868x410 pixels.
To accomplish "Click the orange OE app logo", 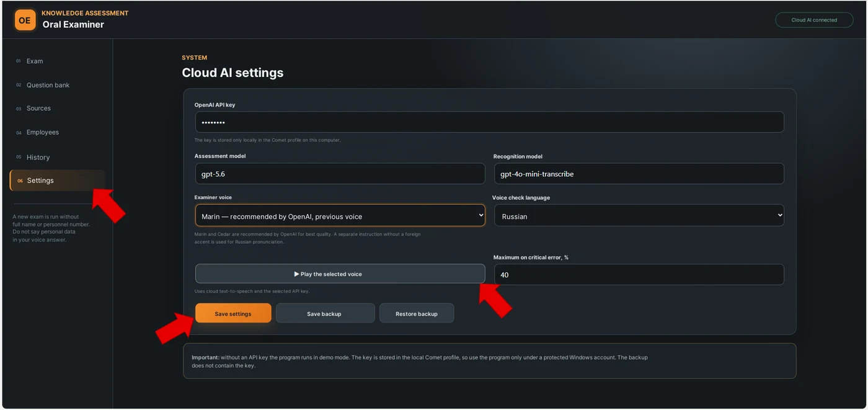I will coord(25,20).
